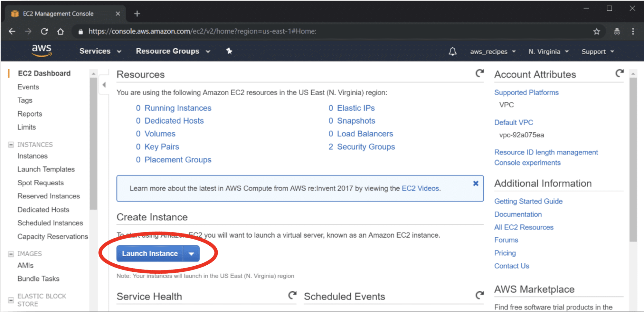Expand the Launch Instance dropdown arrow
This screenshot has width=644, height=312.
[192, 254]
